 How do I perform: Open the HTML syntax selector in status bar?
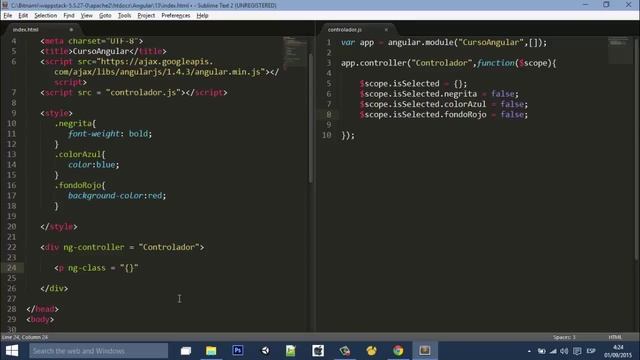coord(615,337)
